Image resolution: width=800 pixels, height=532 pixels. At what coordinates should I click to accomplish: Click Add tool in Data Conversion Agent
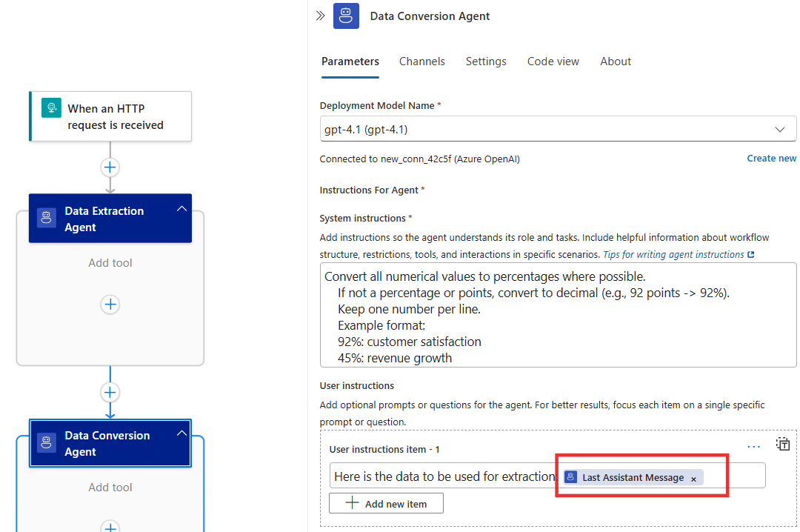(x=110, y=487)
